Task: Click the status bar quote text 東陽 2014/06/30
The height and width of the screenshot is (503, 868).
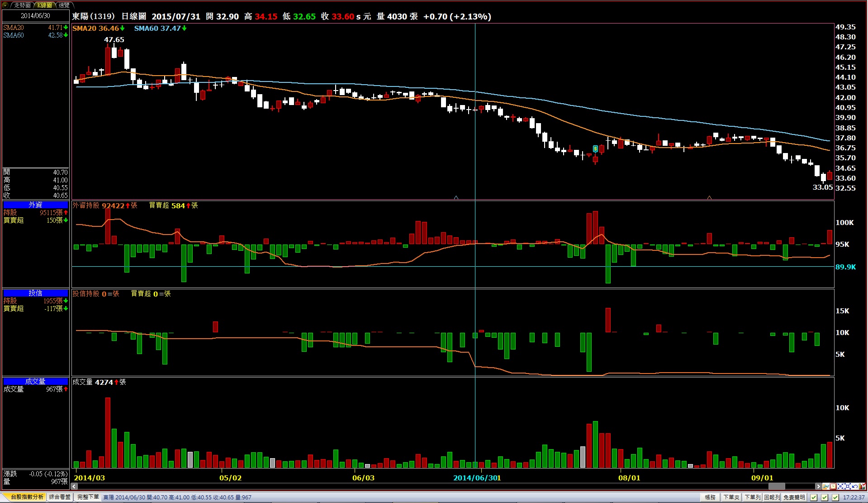Action: pos(177,497)
